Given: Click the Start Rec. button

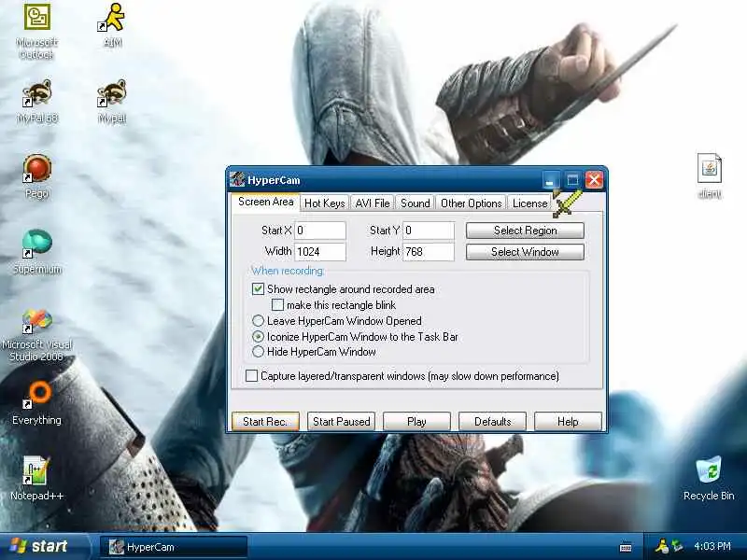Looking at the screenshot, I should click(265, 422).
